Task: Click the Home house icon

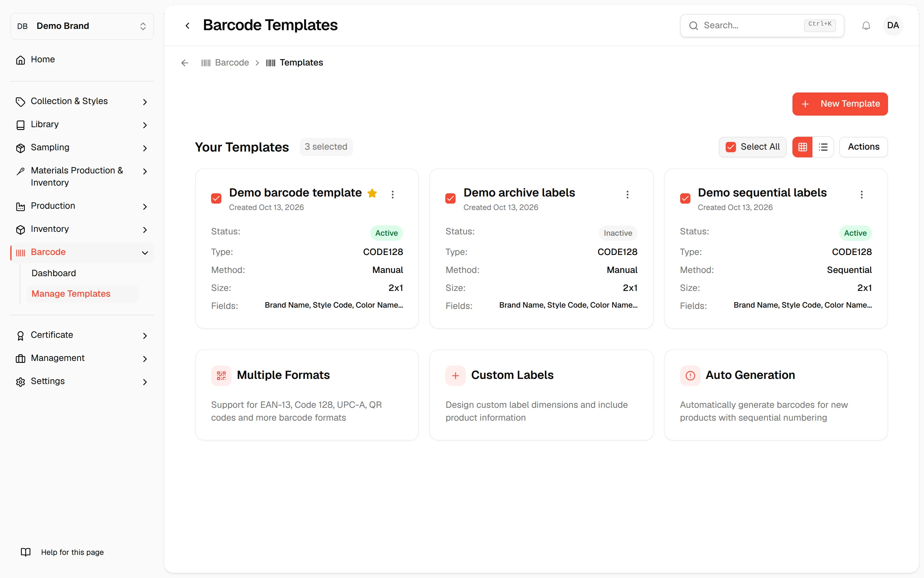Action: pyautogui.click(x=21, y=60)
